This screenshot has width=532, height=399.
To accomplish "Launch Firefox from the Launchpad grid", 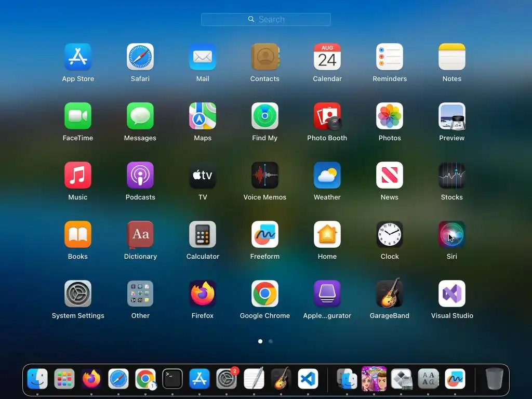I will coord(203,294).
